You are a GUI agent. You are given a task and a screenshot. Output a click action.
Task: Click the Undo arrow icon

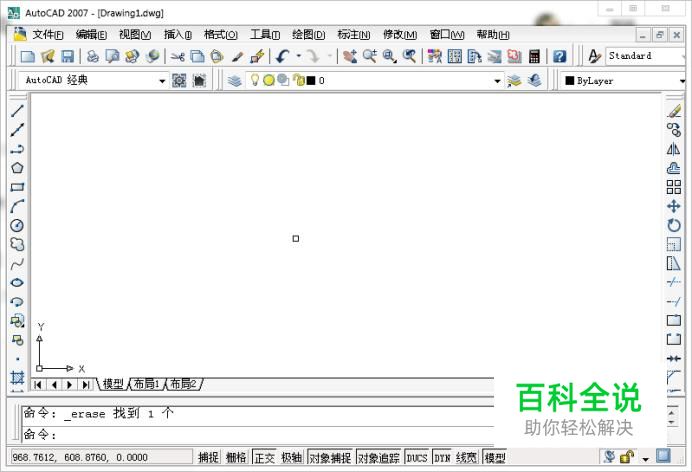tap(282, 56)
